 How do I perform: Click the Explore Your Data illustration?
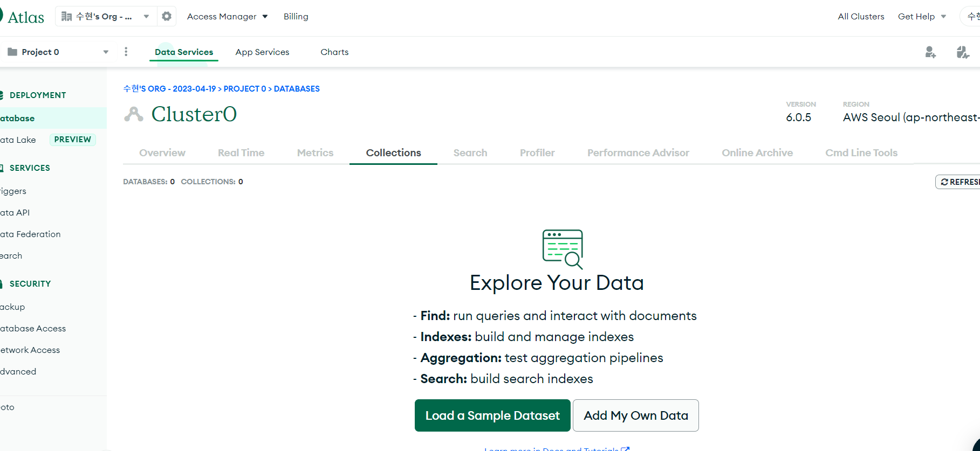[x=563, y=249]
